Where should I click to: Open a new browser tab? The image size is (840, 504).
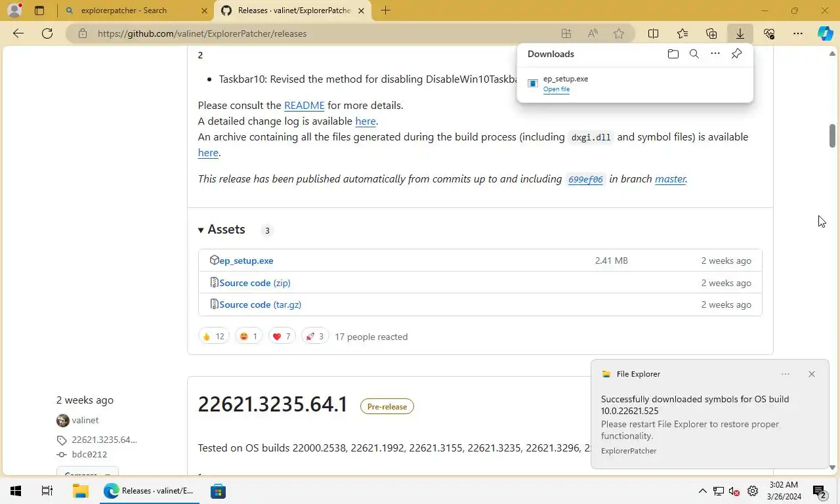click(385, 10)
